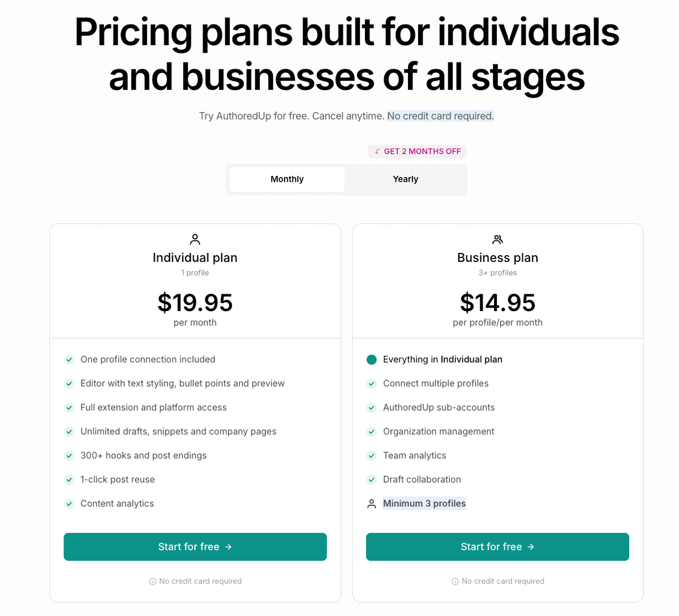Switch billing to Yearly
Image resolution: width=679 pixels, height=616 pixels.
[x=405, y=179]
